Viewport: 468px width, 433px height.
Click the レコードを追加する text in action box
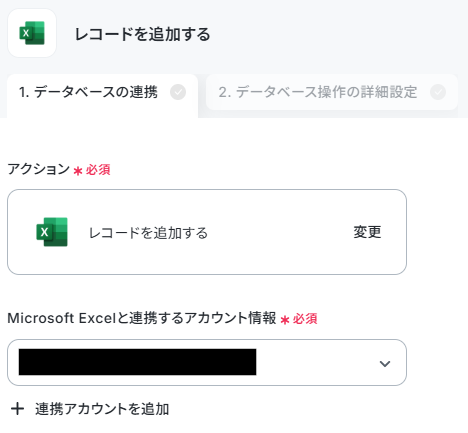point(148,233)
